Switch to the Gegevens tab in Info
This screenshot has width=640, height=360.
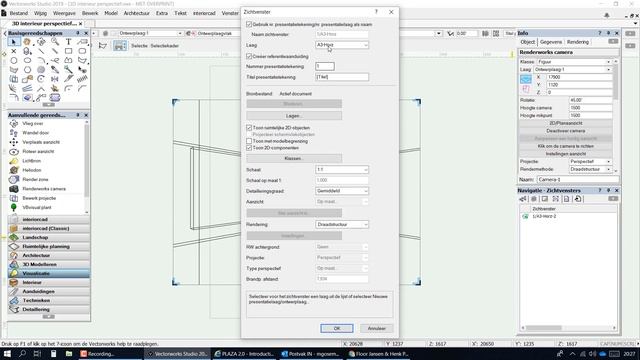tap(551, 42)
